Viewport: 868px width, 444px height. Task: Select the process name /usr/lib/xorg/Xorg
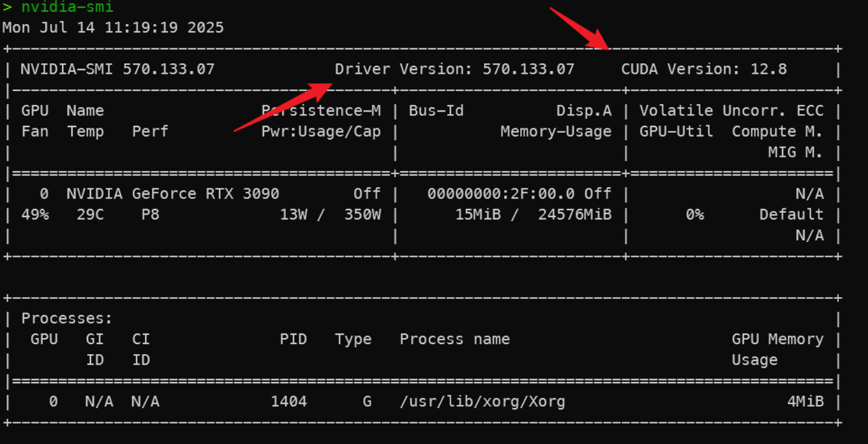tap(482, 402)
